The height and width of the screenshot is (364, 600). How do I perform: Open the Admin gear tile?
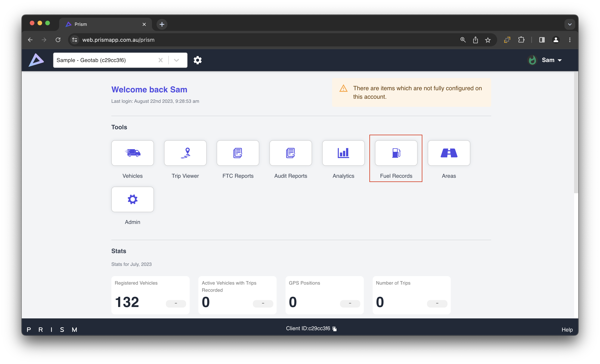pos(132,199)
